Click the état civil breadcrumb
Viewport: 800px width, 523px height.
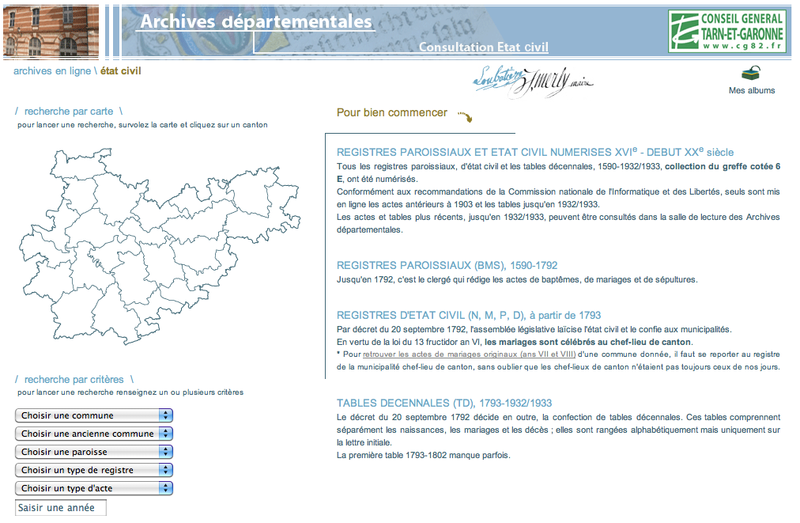pyautogui.click(x=120, y=71)
